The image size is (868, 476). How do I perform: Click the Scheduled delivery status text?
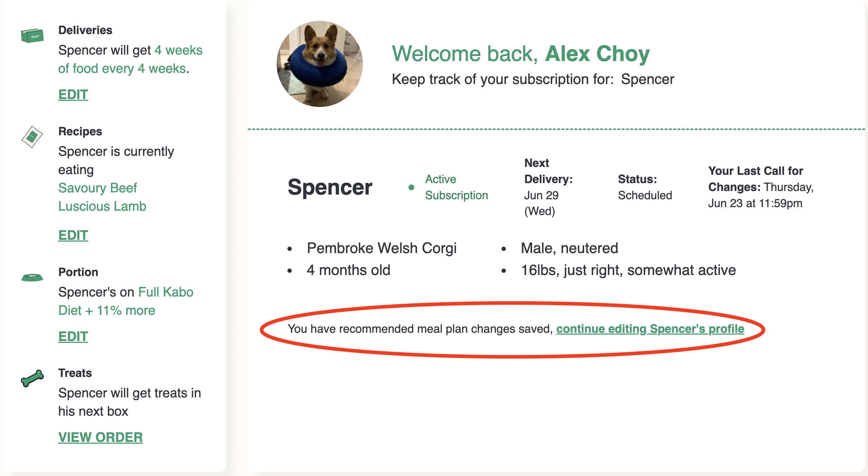tap(645, 195)
